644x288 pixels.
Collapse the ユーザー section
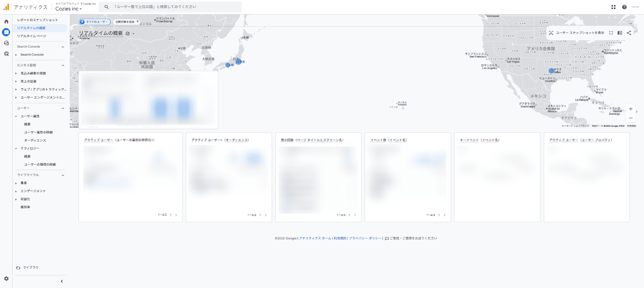pos(63,108)
